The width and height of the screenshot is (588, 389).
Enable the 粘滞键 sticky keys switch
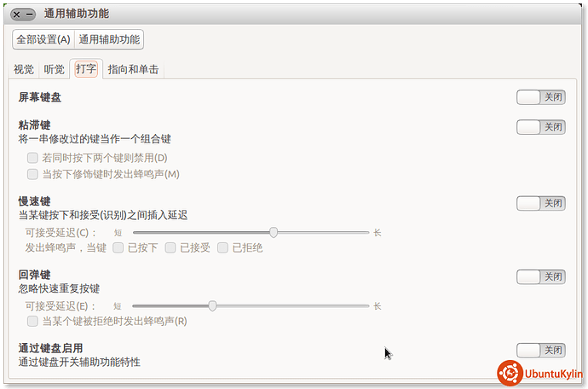[x=540, y=127]
